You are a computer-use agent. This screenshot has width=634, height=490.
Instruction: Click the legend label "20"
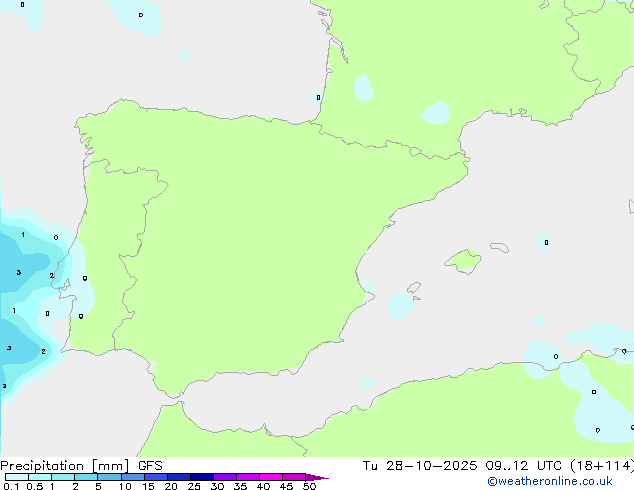171,486
